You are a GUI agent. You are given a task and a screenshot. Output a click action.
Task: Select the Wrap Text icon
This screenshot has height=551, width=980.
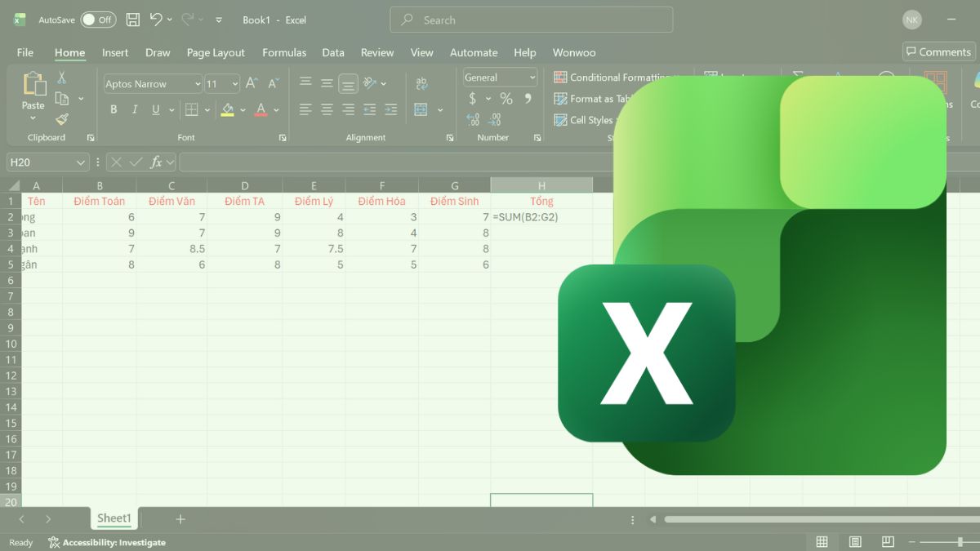(421, 82)
